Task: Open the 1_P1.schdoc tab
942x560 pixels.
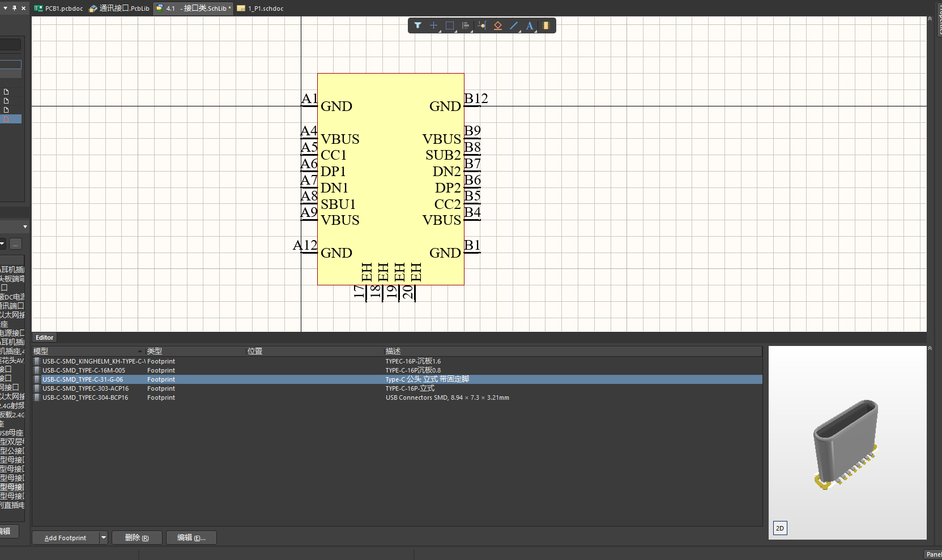Action: click(260, 8)
